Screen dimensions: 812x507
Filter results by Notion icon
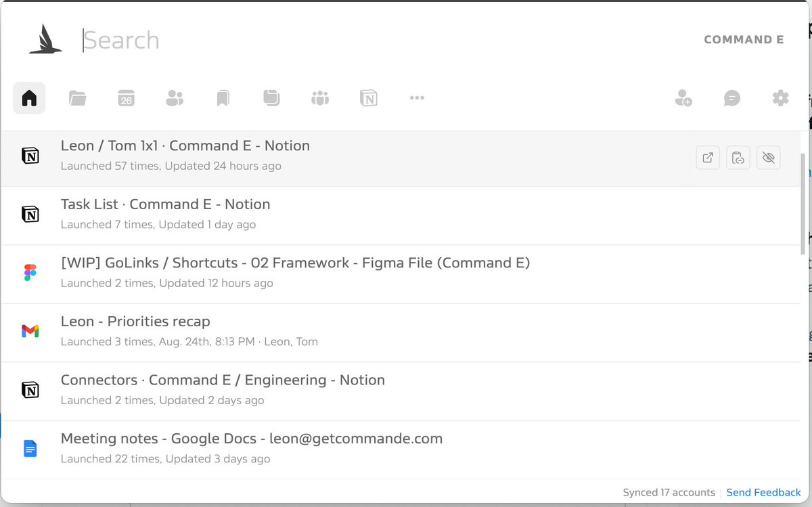click(x=369, y=98)
